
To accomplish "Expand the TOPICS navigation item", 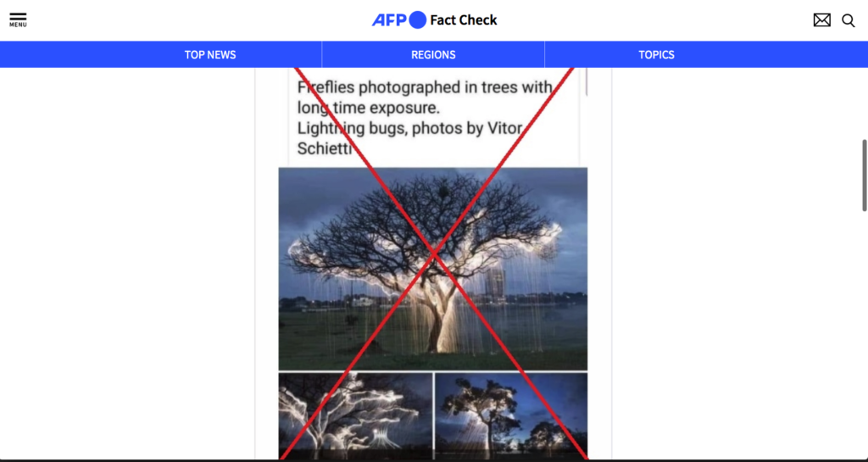I will click(657, 55).
